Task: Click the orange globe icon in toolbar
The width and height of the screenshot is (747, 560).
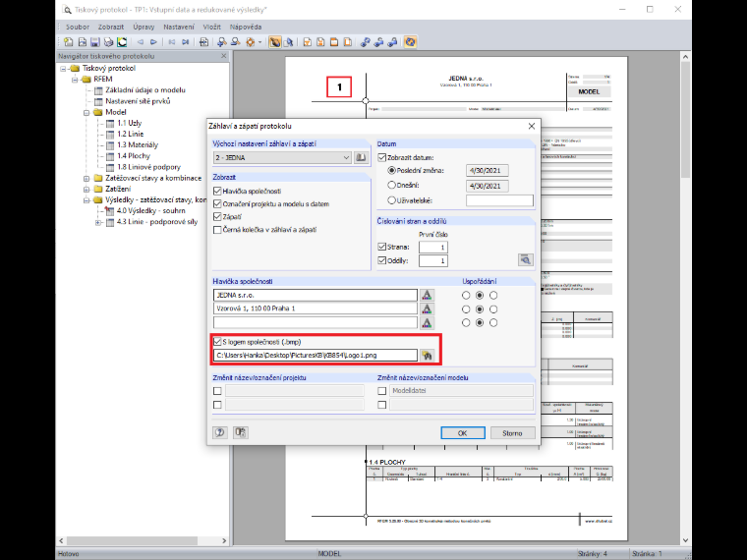Action: click(x=410, y=42)
